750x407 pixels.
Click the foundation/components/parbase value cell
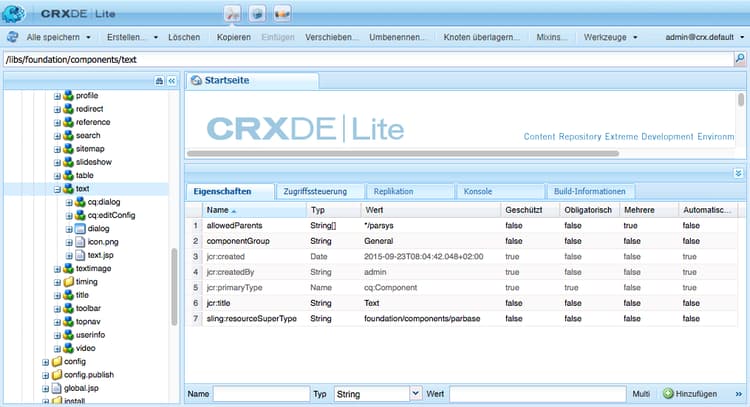tap(422, 319)
